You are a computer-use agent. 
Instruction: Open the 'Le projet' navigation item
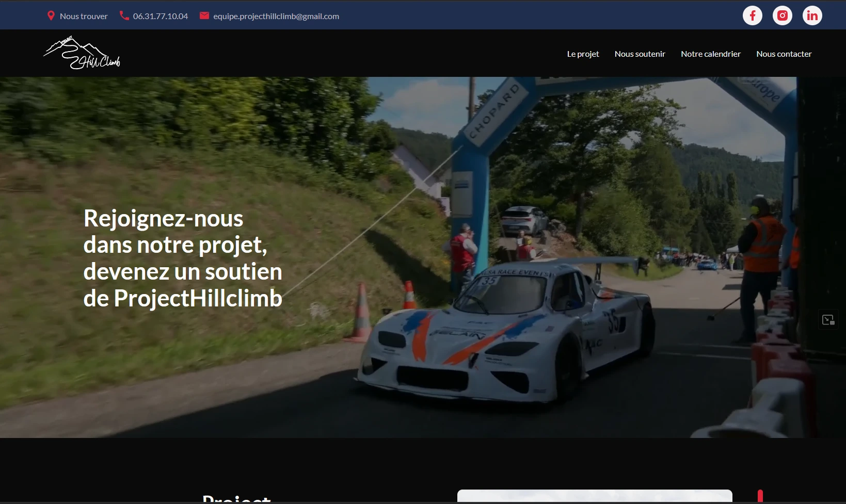click(582, 53)
